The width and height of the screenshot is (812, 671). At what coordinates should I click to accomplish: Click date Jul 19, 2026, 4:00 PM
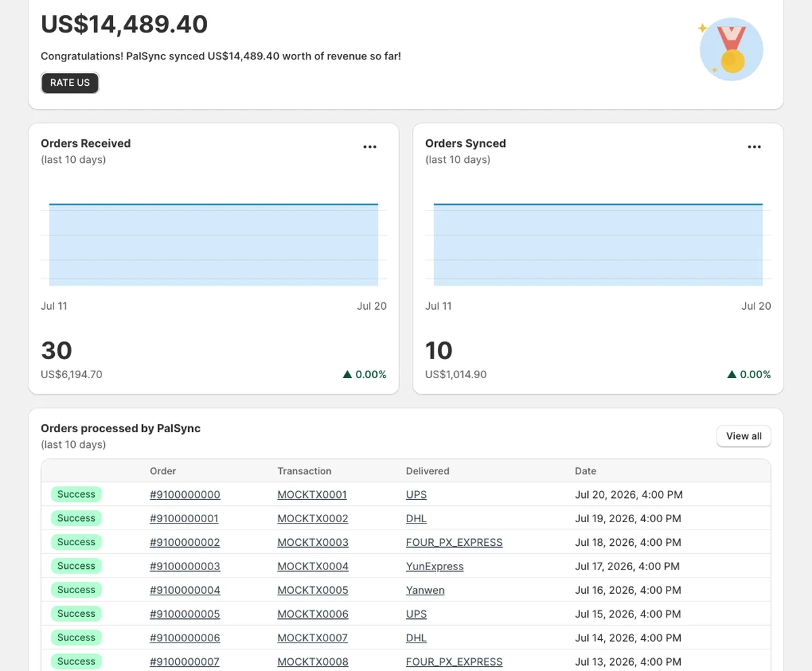pyautogui.click(x=628, y=519)
